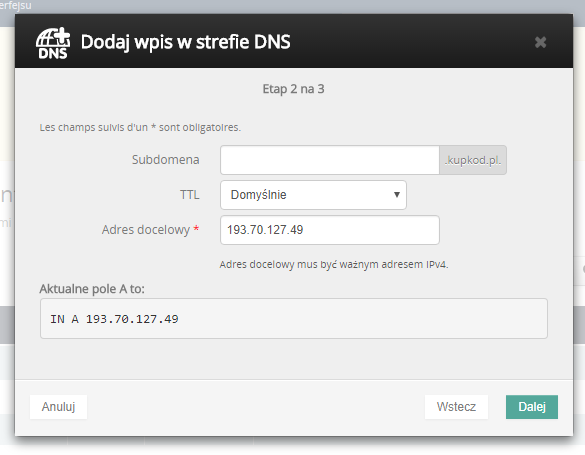Continue with the green Dalej button
Viewport: 585px width, 455px height.
[532, 407]
